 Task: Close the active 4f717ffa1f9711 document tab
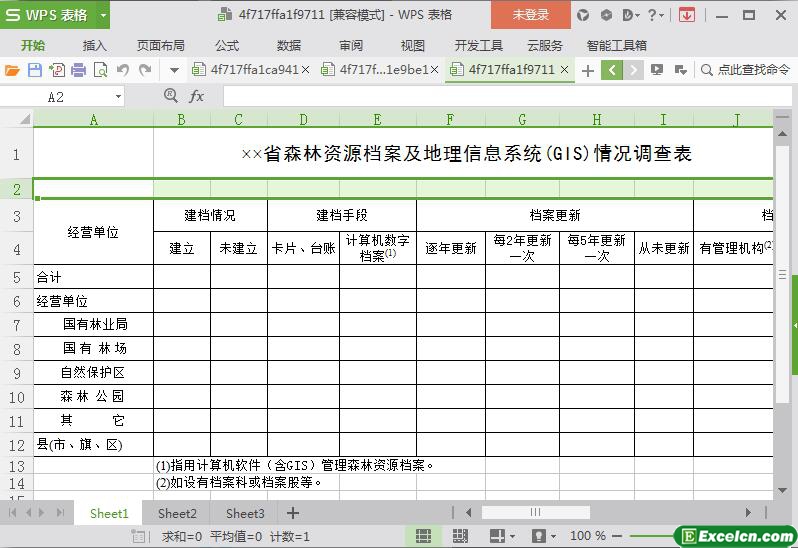point(564,70)
